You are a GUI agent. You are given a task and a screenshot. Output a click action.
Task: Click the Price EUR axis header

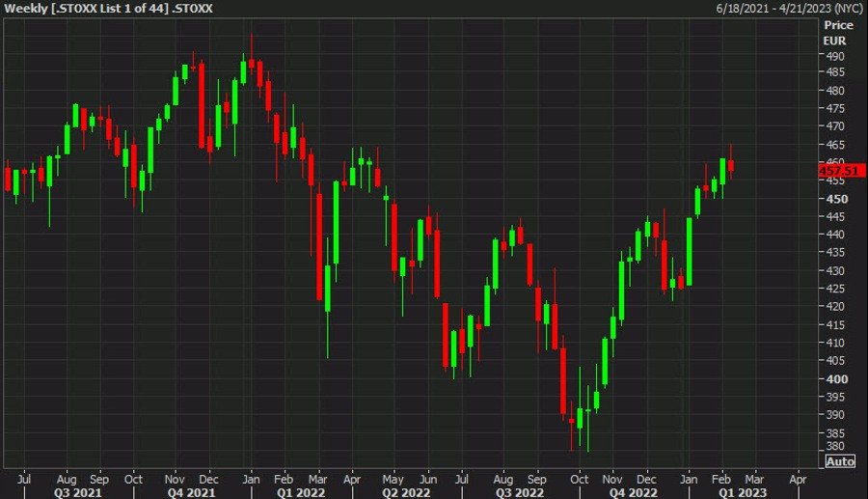point(838,33)
